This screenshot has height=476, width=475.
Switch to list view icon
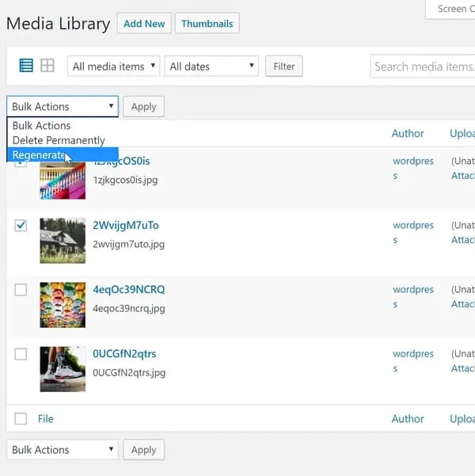point(26,66)
